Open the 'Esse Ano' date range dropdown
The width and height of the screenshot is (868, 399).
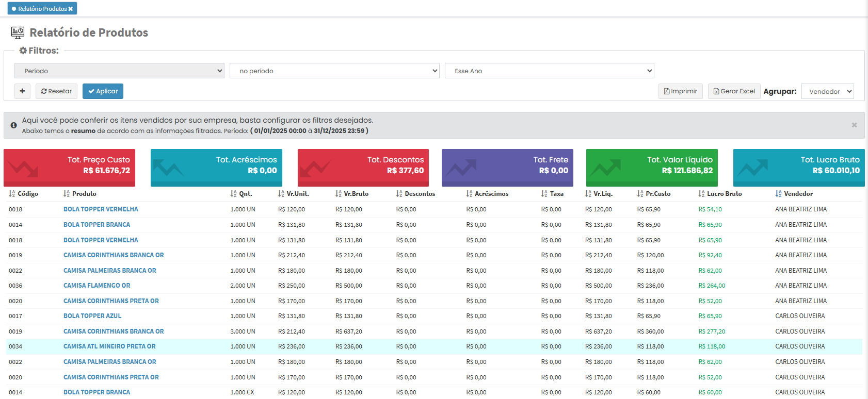(549, 71)
